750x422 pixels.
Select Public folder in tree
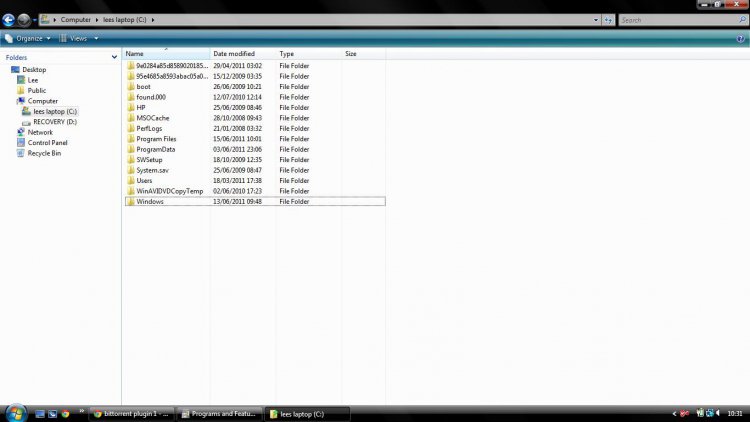pyautogui.click(x=37, y=90)
